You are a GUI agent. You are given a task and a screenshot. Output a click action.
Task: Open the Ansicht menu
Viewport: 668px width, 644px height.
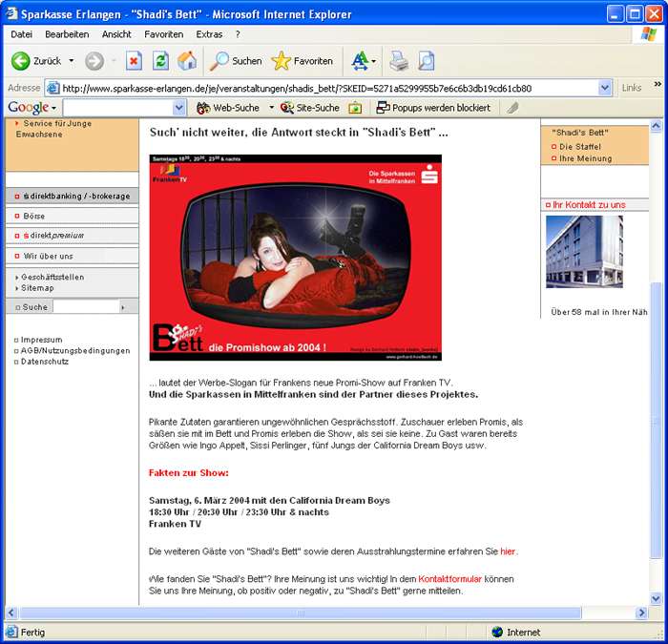[x=116, y=34]
